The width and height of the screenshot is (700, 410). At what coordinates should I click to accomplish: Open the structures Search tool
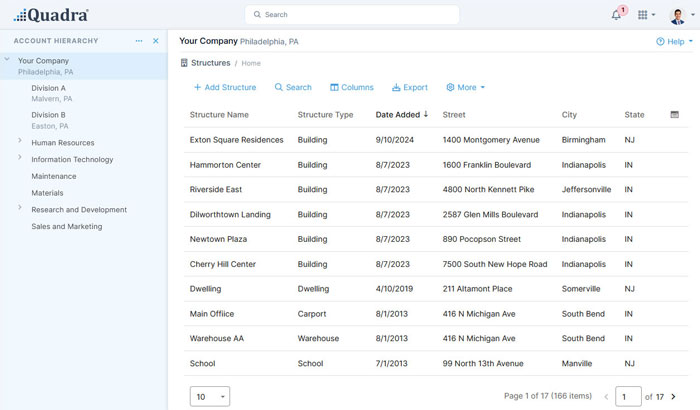pyautogui.click(x=293, y=87)
